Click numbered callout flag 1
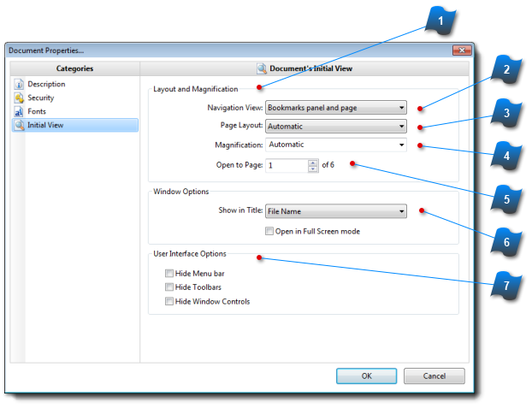Screen dimensions: 532x414 (440, 21)
